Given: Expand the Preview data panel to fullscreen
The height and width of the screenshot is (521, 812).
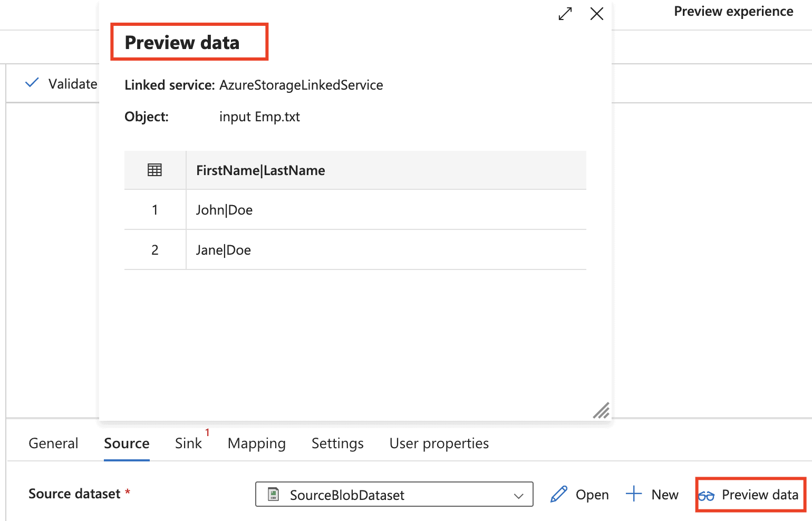Looking at the screenshot, I should (565, 14).
